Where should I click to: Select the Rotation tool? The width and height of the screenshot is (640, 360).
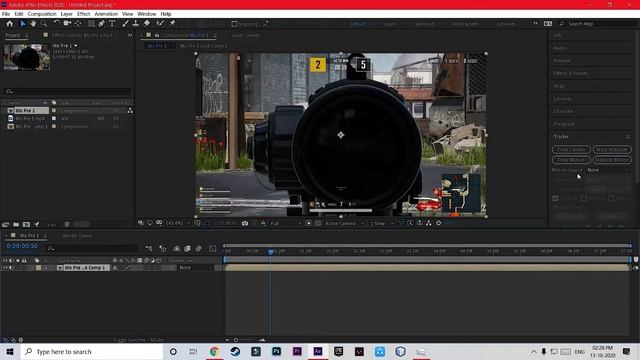(x=56, y=24)
